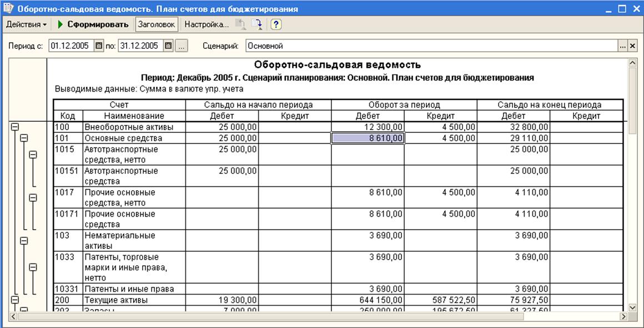Click the ellipsis period selection button

(x=182, y=46)
